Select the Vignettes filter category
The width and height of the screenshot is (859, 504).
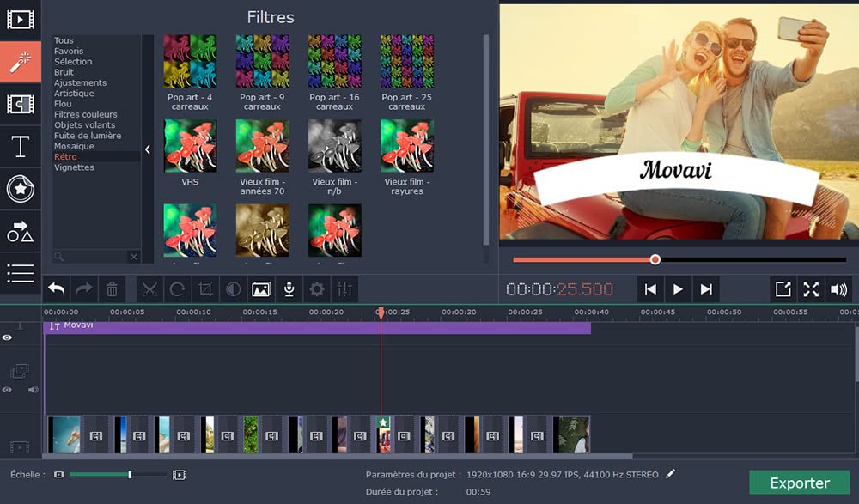(x=74, y=167)
